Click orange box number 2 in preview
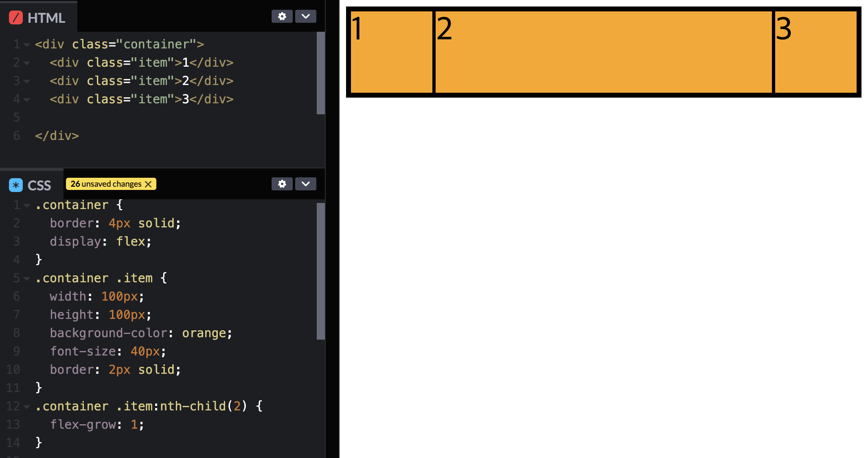 click(x=603, y=52)
